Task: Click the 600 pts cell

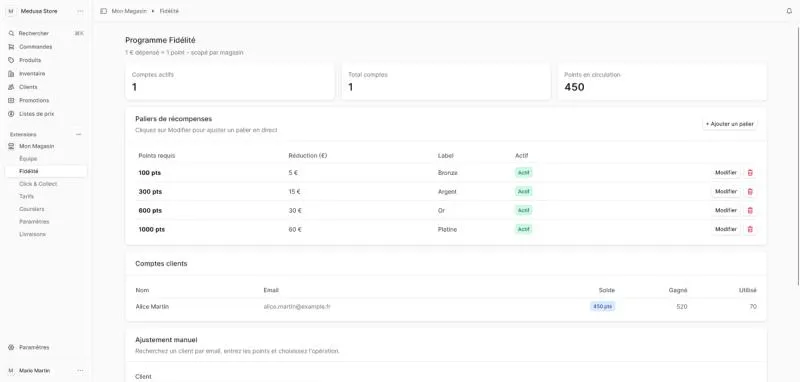Action: coord(150,211)
